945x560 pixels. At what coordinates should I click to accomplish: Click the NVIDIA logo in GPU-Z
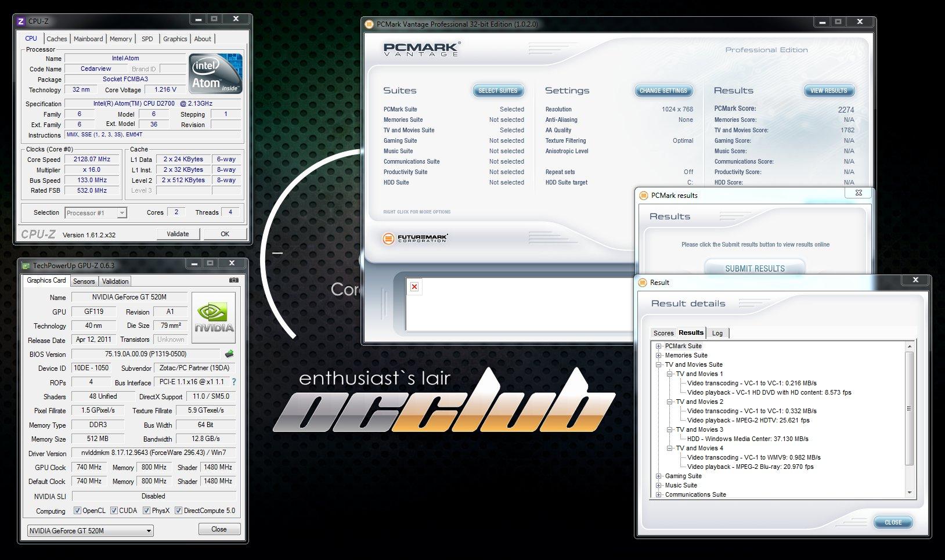214,317
